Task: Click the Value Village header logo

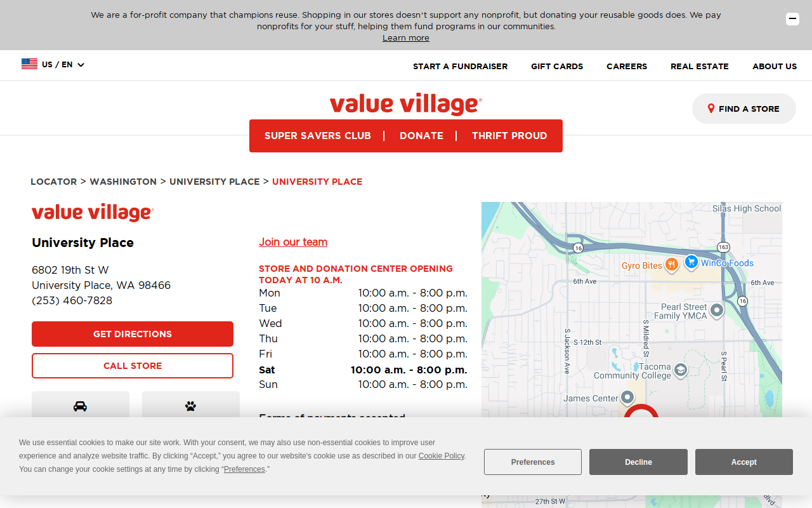Action: [x=406, y=104]
